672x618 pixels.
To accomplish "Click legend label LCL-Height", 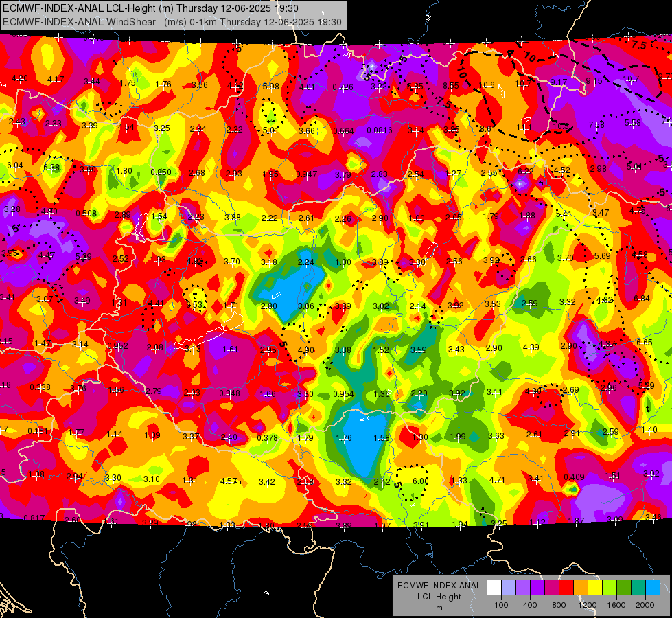I will (439, 597).
